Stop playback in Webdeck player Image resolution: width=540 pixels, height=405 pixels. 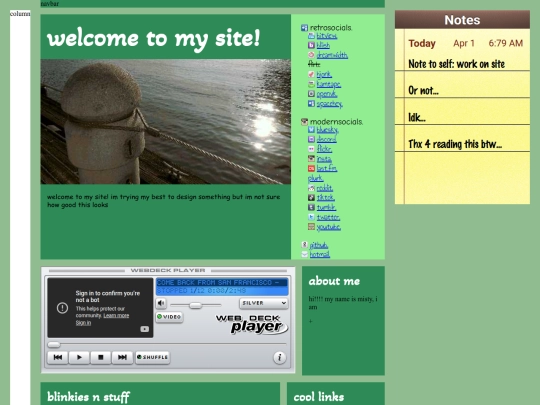point(101,357)
